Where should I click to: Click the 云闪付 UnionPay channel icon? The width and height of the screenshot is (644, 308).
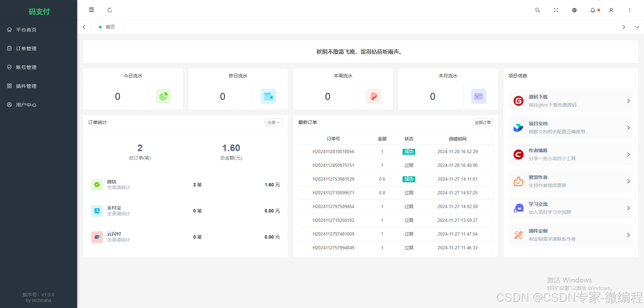[x=97, y=237]
